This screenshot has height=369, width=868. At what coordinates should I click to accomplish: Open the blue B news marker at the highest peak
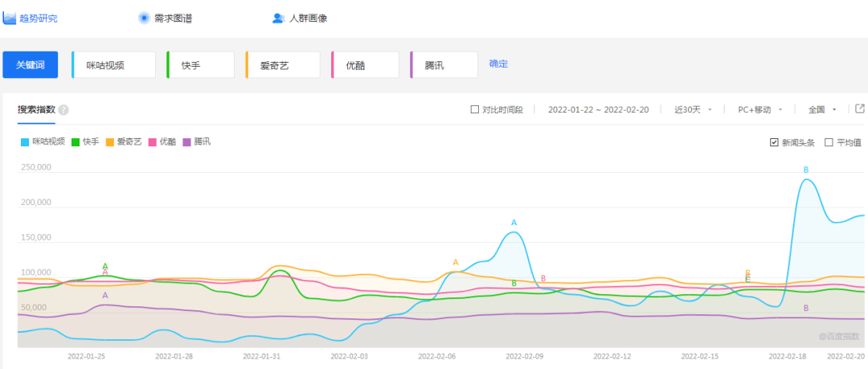(x=806, y=170)
